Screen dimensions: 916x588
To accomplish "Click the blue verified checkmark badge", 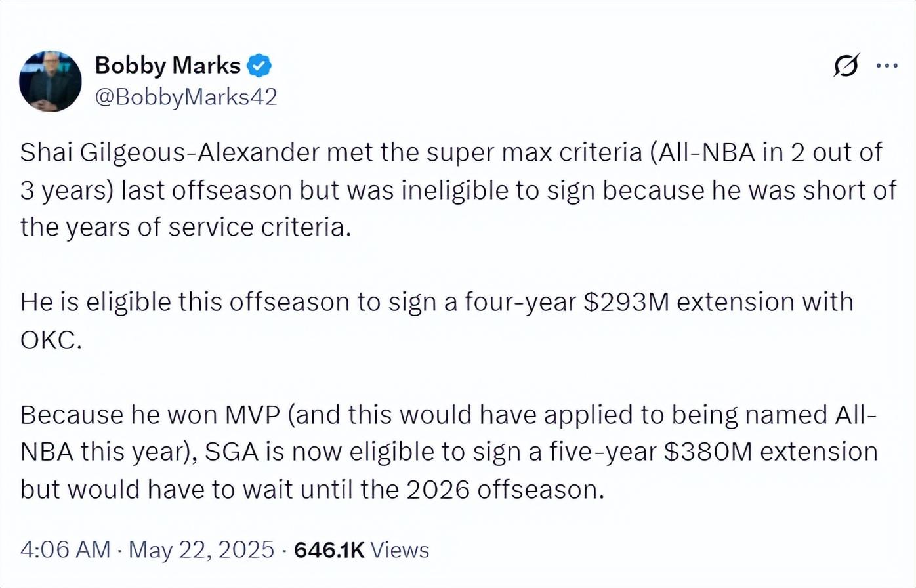I will pyautogui.click(x=259, y=66).
